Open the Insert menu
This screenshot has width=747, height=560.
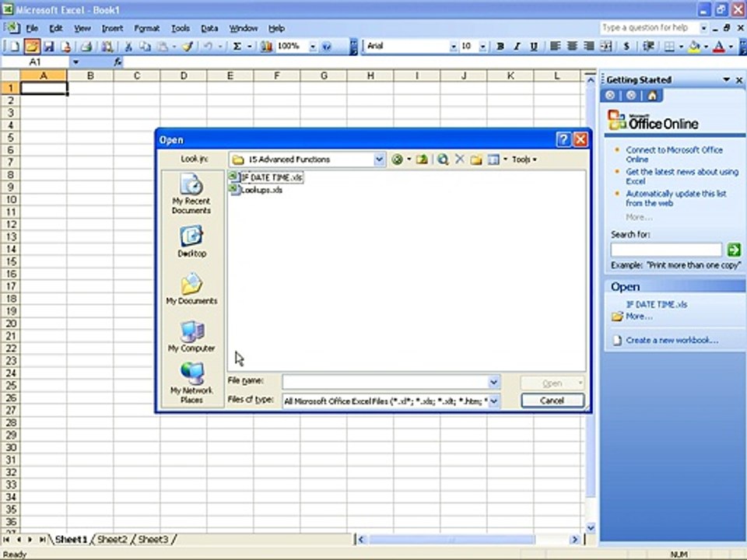click(x=112, y=28)
